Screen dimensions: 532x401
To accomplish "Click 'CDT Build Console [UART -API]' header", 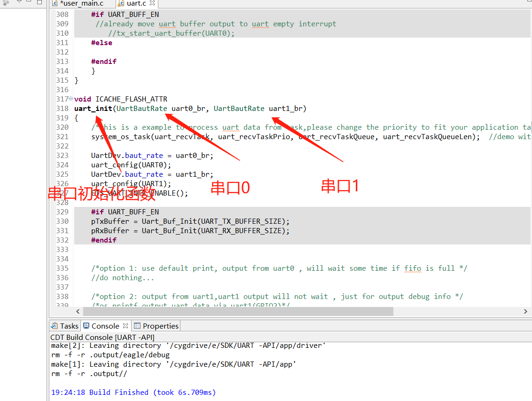I will 102,337.
